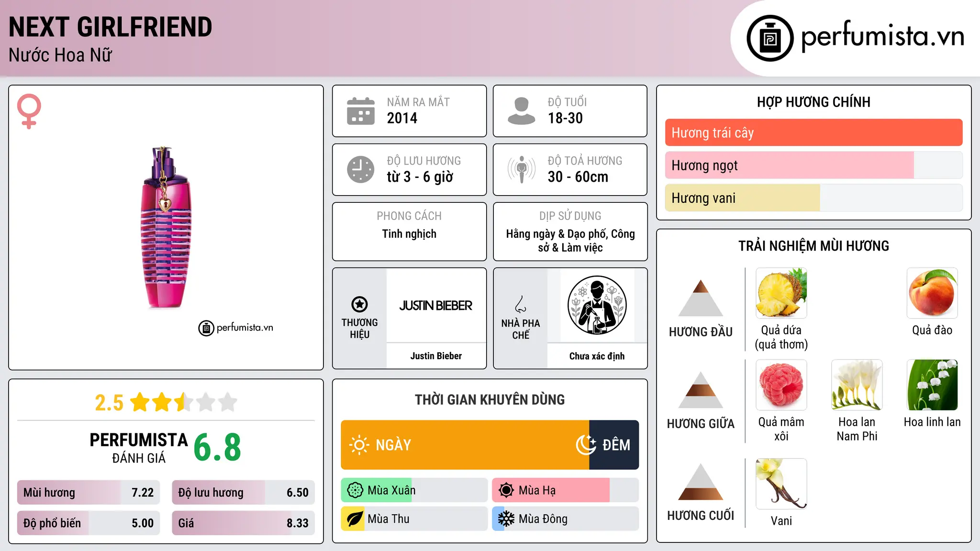The width and height of the screenshot is (980, 551).
Task: Click the Quả dứa (quả thơm) label
Action: (x=781, y=337)
